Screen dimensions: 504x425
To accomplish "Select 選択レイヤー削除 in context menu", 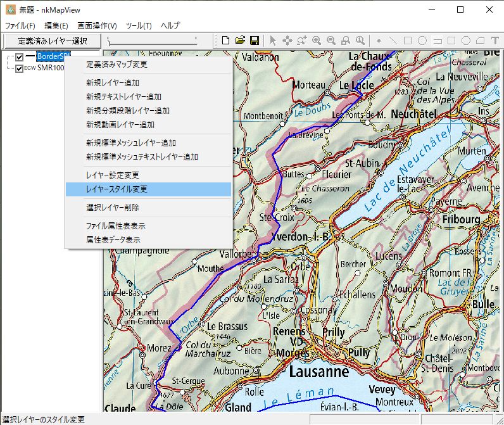I will (113, 208).
